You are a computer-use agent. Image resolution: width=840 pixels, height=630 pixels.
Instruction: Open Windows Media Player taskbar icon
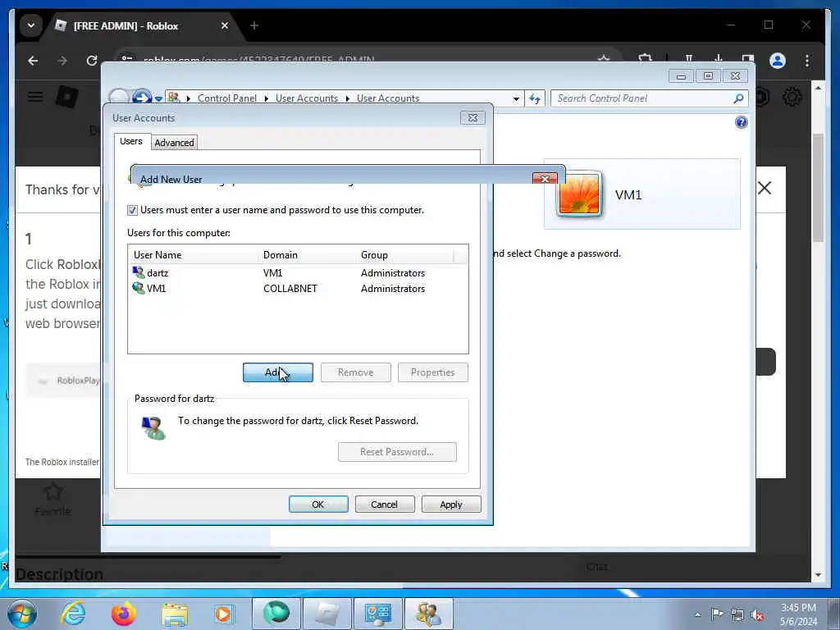[224, 614]
